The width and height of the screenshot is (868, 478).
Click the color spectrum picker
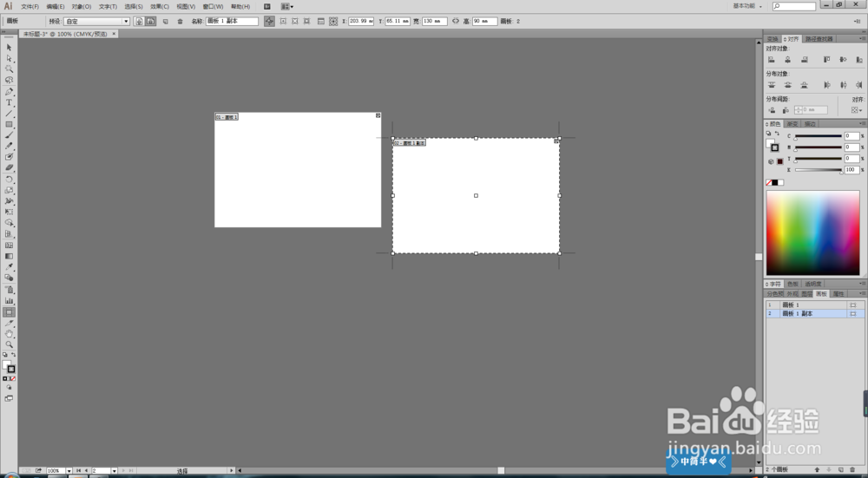click(812, 232)
